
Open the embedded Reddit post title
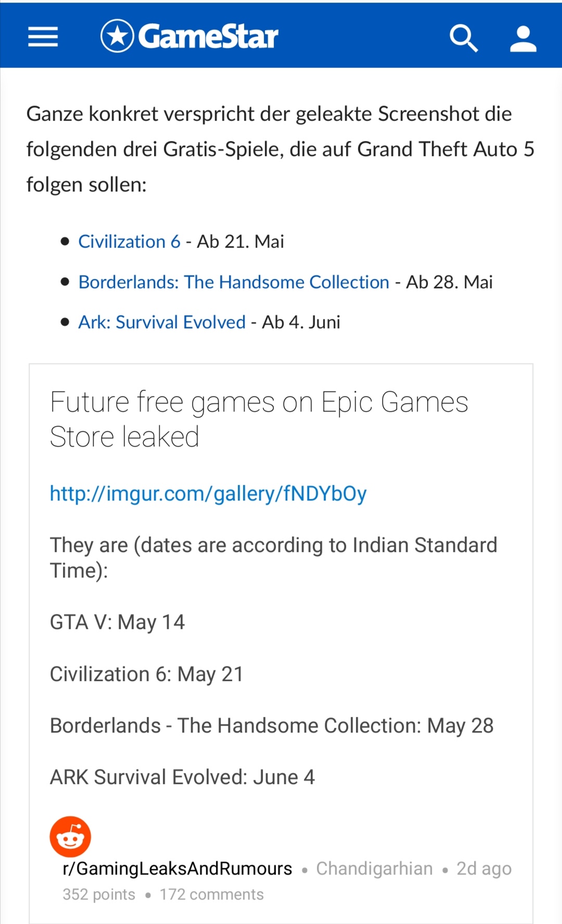coord(259,419)
